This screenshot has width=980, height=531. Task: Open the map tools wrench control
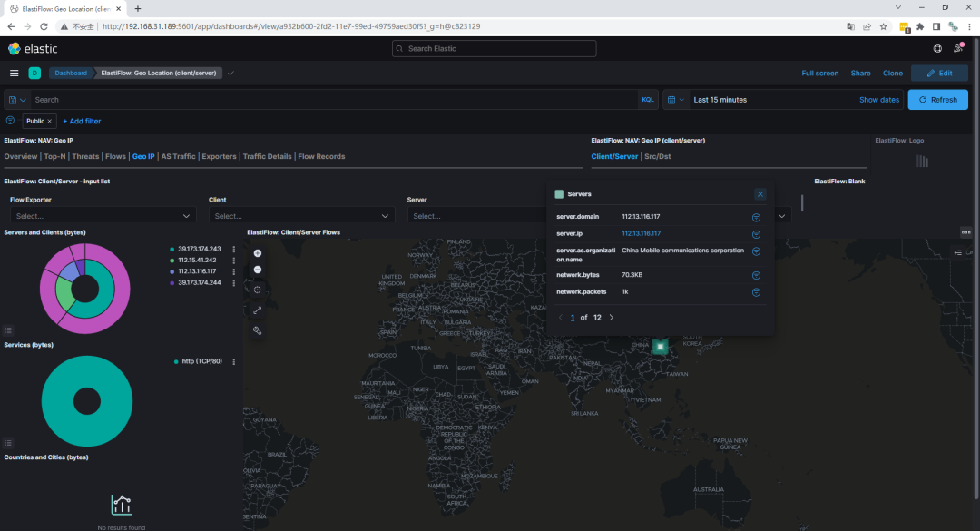click(257, 330)
